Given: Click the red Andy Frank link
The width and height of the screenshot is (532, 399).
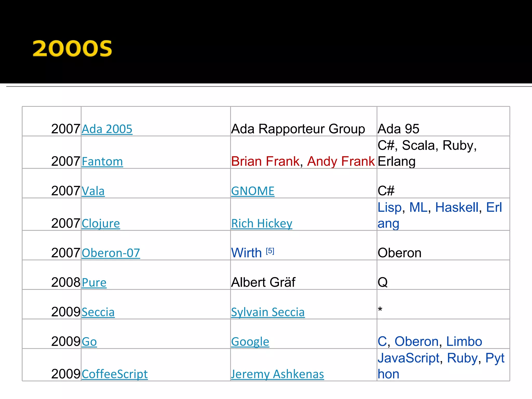Looking at the screenshot, I should (341, 161).
